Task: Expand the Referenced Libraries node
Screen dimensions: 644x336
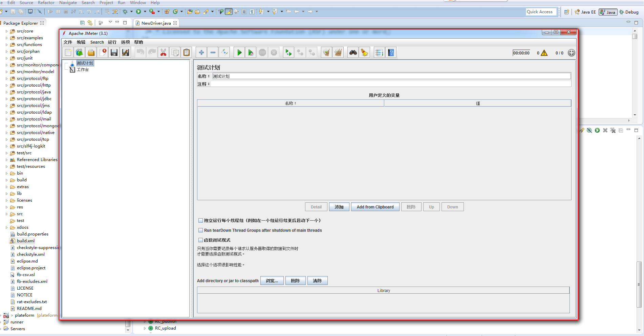Action: tap(6, 160)
